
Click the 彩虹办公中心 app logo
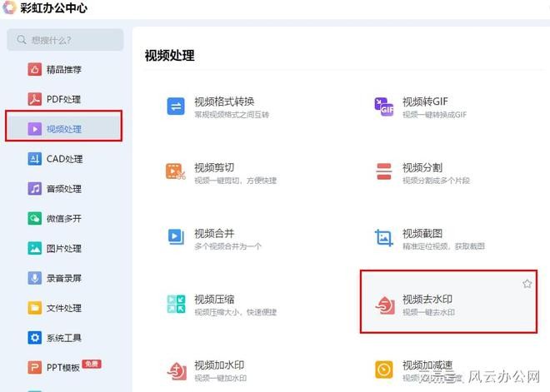tap(9, 7)
